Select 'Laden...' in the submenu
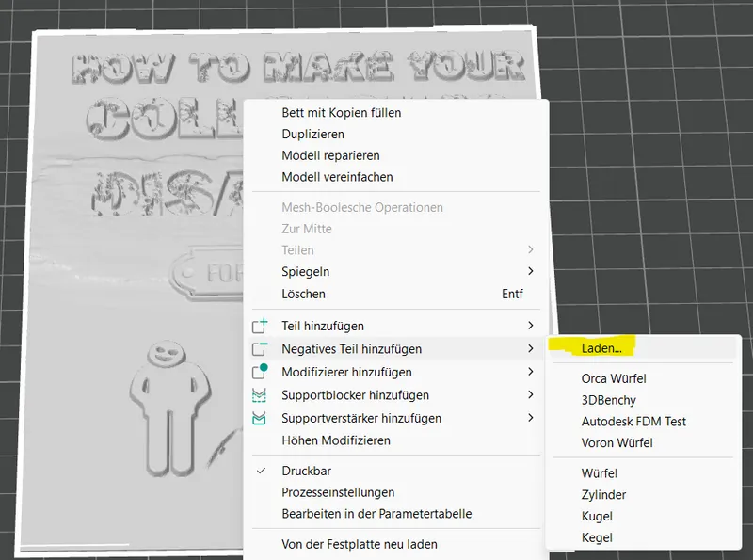Viewport: 753px width, 560px height. (x=601, y=348)
